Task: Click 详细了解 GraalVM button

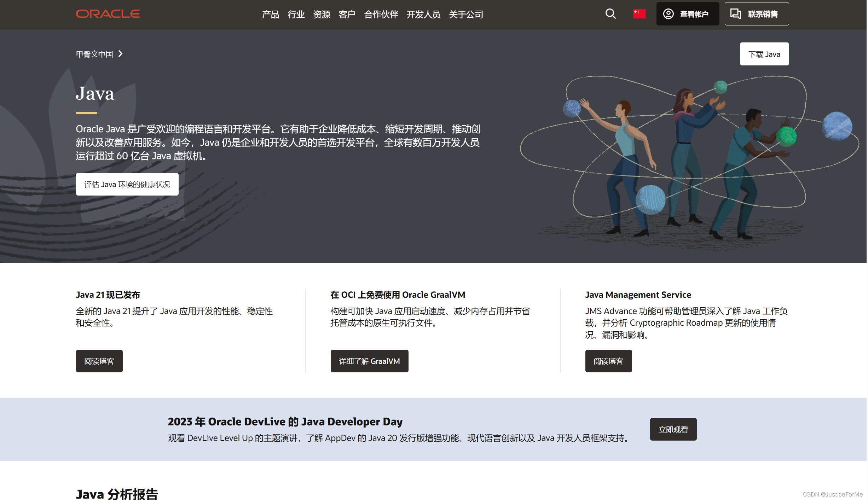Action: pos(370,361)
